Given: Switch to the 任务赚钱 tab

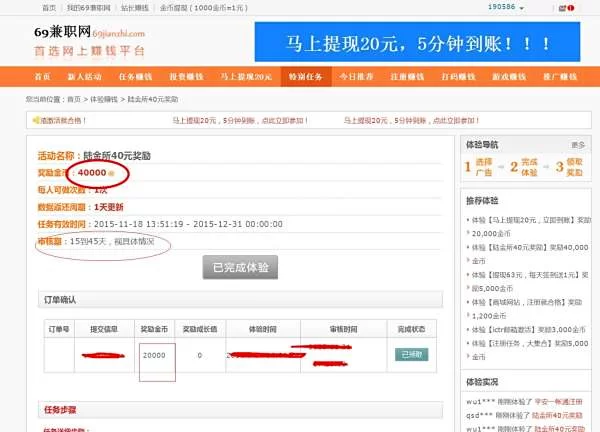Looking at the screenshot, I should coord(139,77).
